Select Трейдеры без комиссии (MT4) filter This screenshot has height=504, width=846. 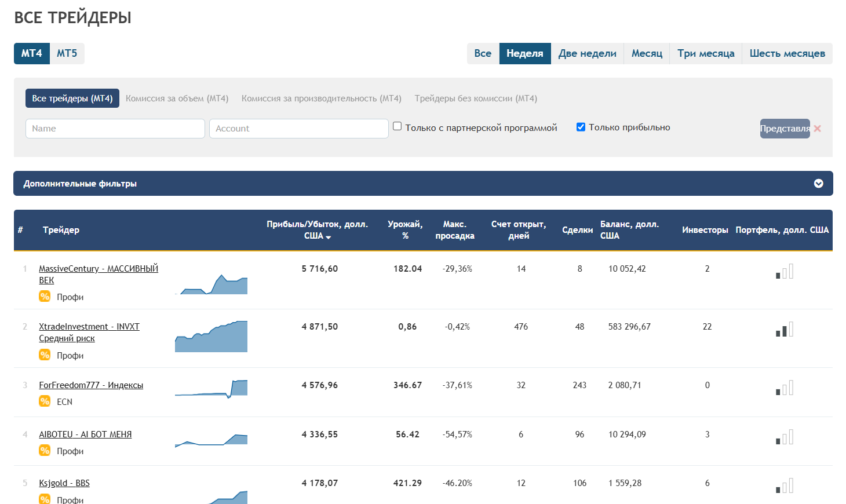click(x=476, y=98)
